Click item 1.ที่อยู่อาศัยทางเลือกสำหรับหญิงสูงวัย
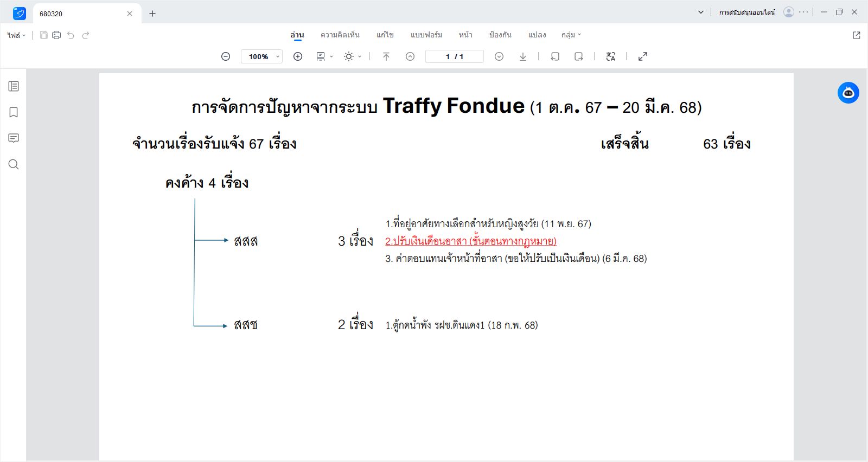Viewport: 868px width, 462px height. click(488, 223)
